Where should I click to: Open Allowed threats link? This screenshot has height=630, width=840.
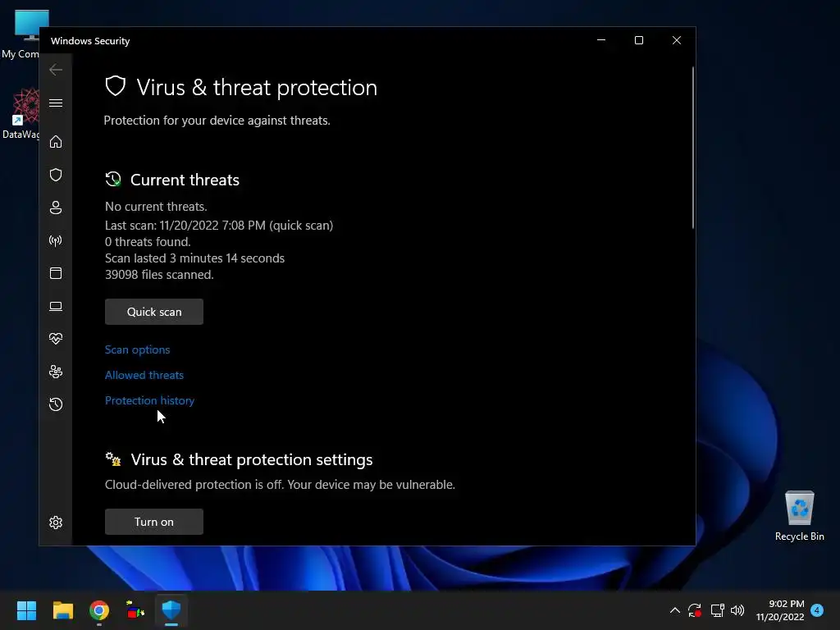(144, 375)
